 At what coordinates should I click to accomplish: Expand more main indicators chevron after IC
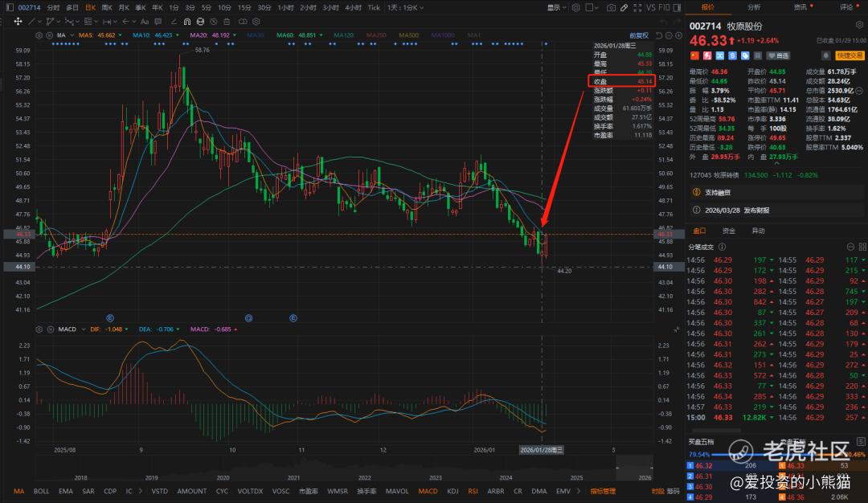pos(140,492)
